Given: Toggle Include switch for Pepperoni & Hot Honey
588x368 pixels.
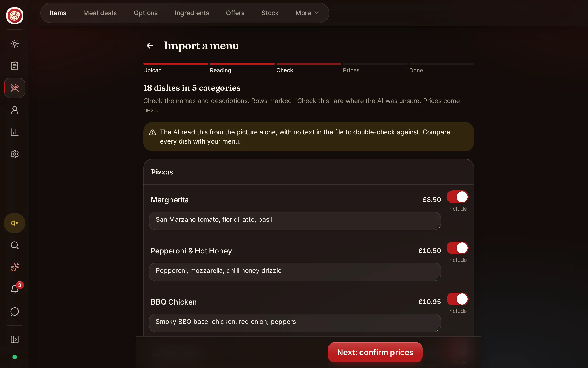Looking at the screenshot, I should click(457, 248).
